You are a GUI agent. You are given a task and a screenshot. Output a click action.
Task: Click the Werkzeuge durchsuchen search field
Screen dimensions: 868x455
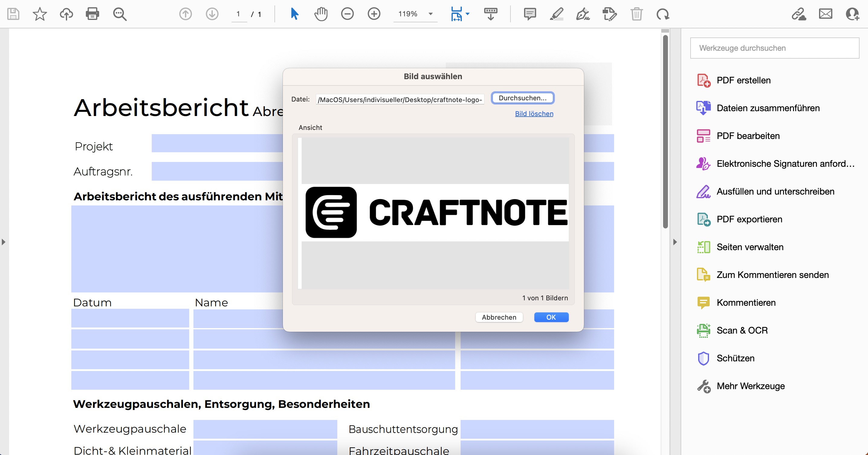tap(774, 48)
